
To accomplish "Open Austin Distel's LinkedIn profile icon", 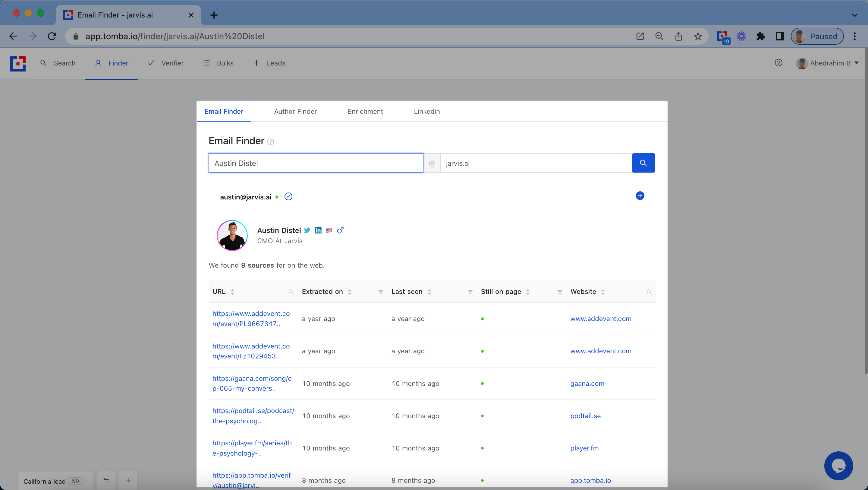I will coord(318,230).
